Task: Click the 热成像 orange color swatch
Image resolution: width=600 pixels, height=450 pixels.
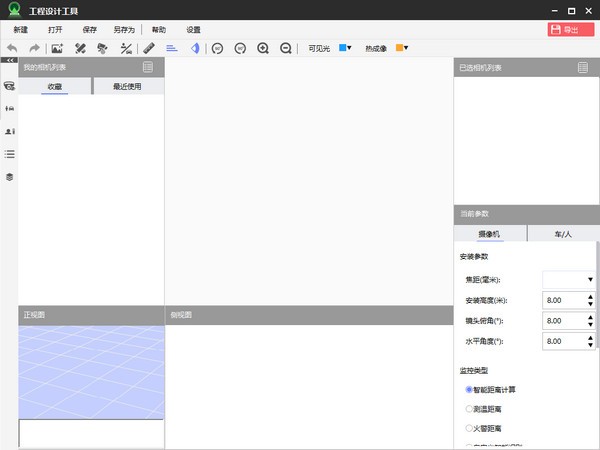Action: tap(400, 48)
